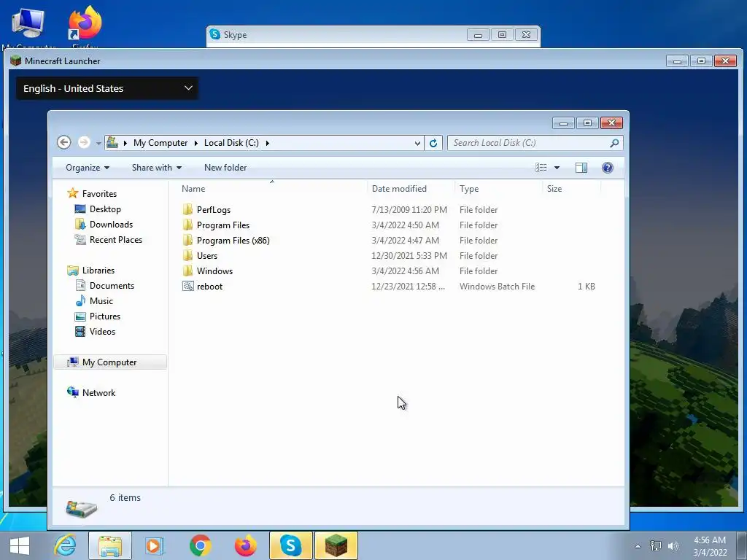Open Recent Places in navigation pane

point(116,239)
